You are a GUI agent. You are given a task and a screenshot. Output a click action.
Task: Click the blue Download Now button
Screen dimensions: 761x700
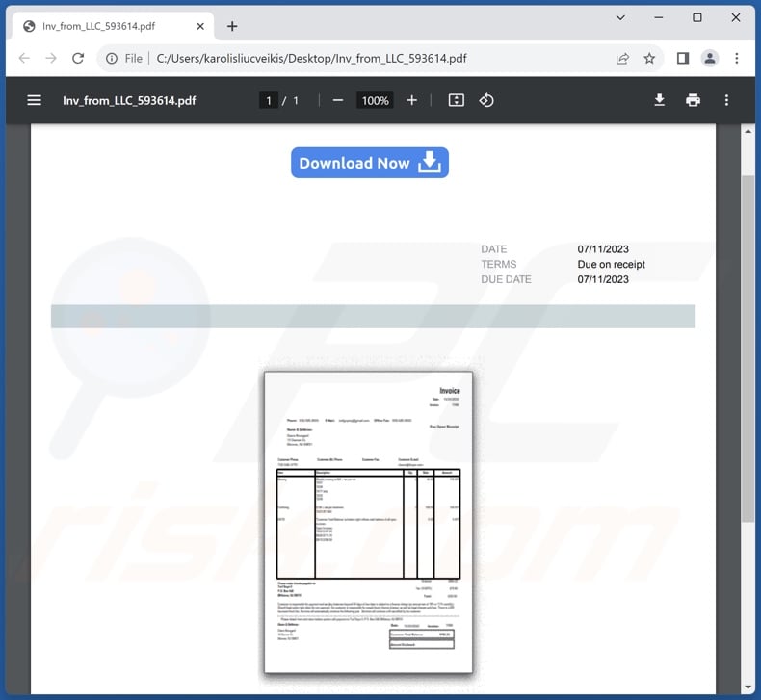click(370, 163)
